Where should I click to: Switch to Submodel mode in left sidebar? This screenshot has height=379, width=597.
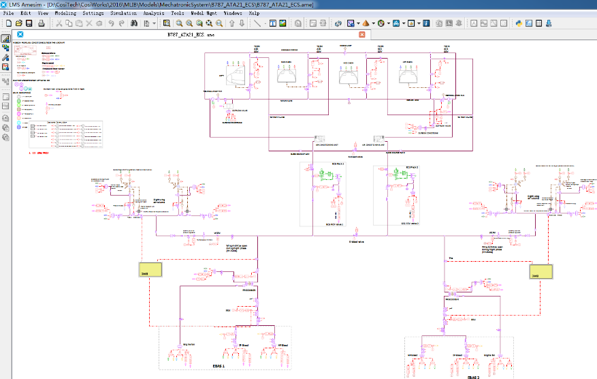point(6,48)
